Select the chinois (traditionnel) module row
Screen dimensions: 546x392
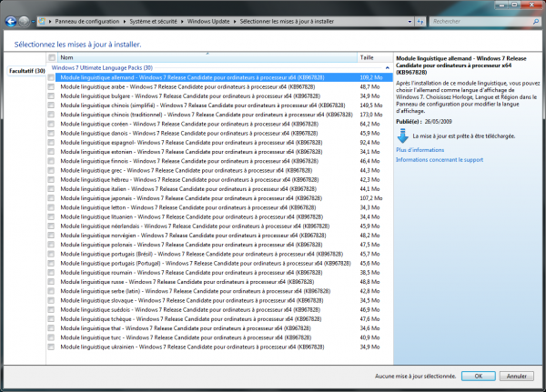click(x=219, y=115)
